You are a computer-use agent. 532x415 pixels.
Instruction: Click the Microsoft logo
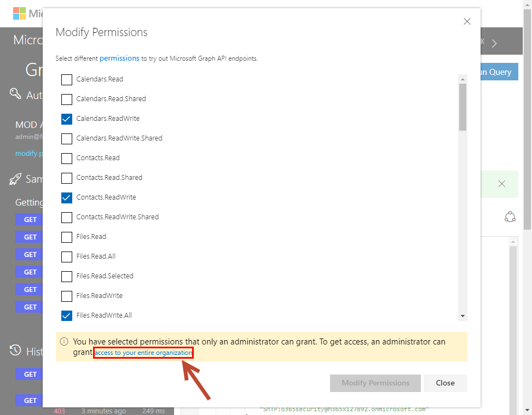click(20, 13)
